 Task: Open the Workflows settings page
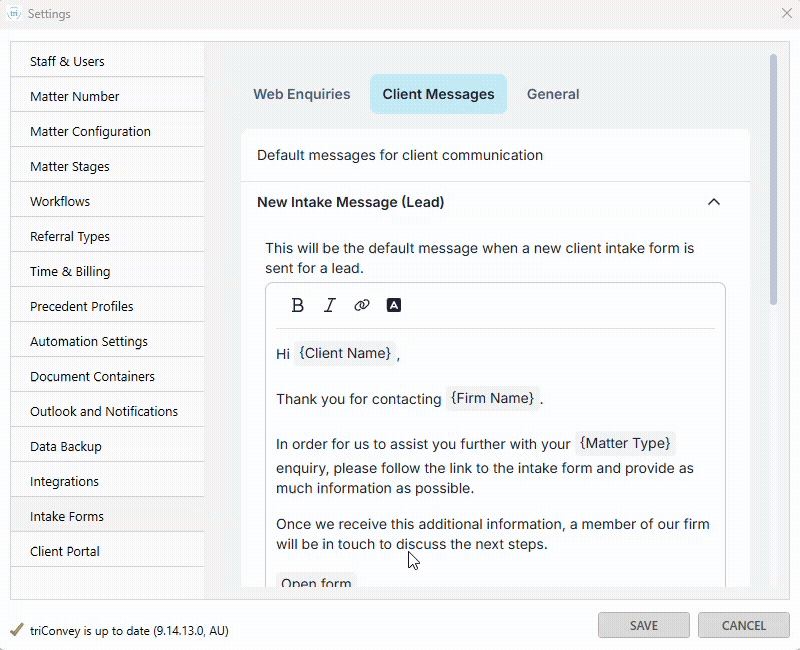[x=60, y=201]
